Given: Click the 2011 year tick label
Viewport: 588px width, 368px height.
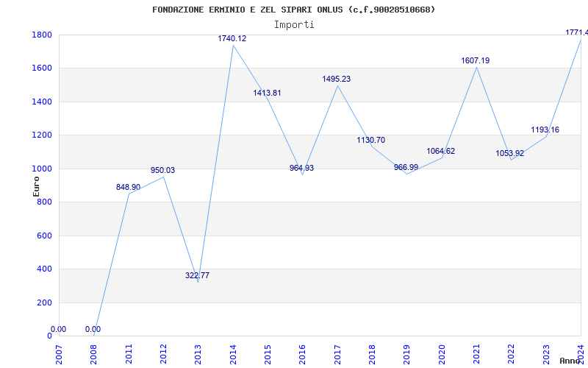Looking at the screenshot, I should (x=129, y=354).
